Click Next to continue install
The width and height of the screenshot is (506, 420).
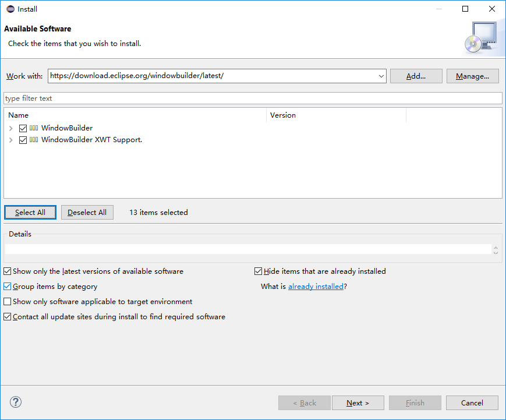click(358, 403)
